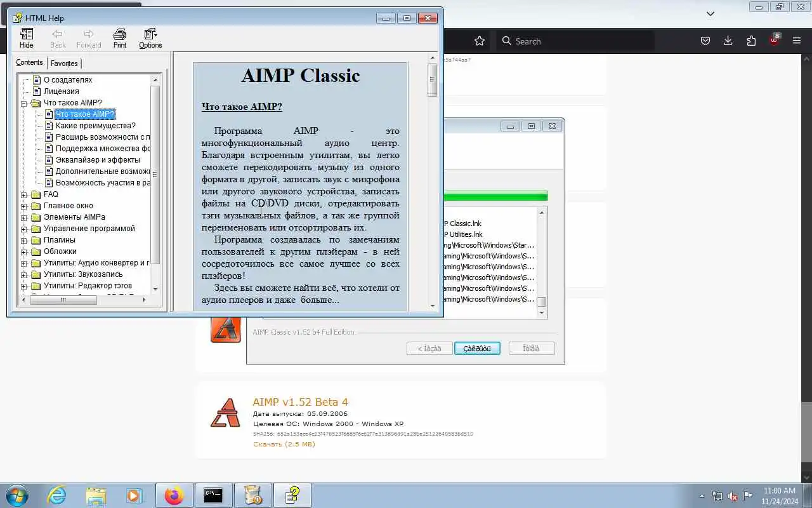Click the 'Плагины' folder icon
This screenshot has height=508, width=812.
36,240
